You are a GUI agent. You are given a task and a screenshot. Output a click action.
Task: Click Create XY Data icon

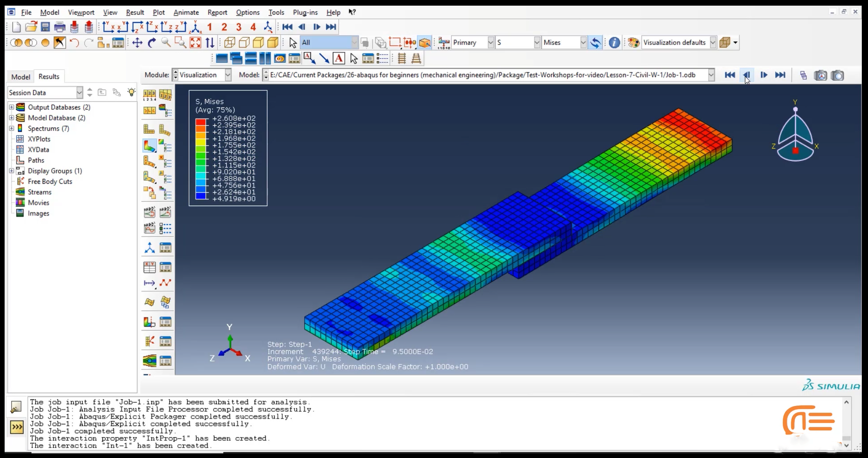coord(149,267)
